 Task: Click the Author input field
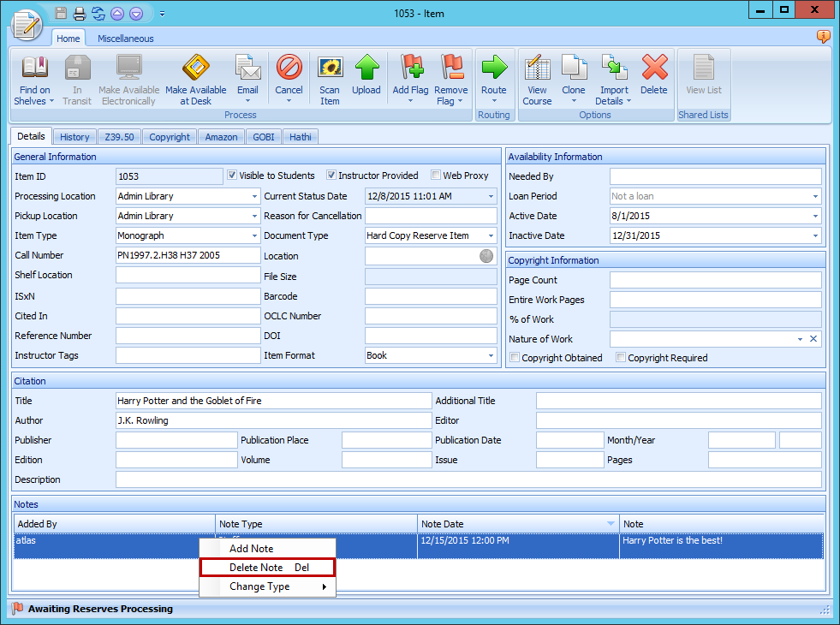[x=274, y=420]
